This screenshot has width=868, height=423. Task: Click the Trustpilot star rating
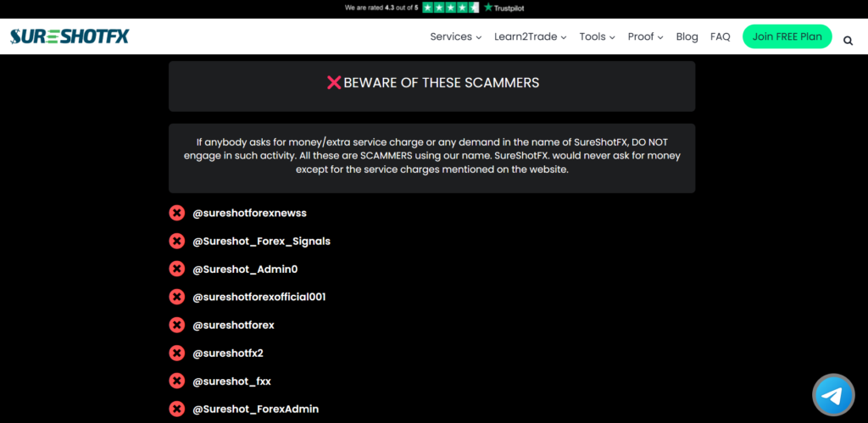point(451,8)
